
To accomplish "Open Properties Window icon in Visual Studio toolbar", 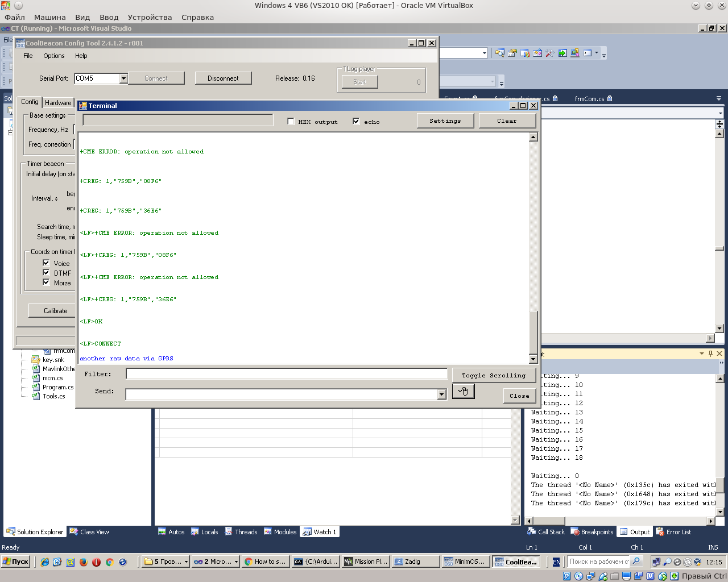I will (512, 53).
